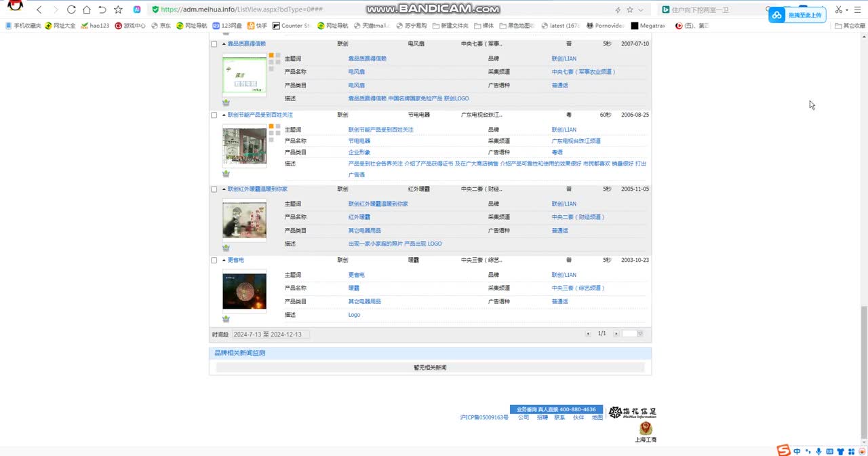Reload the page with refresh icon
Viewport: 868px width, 456px height.
(71, 9)
